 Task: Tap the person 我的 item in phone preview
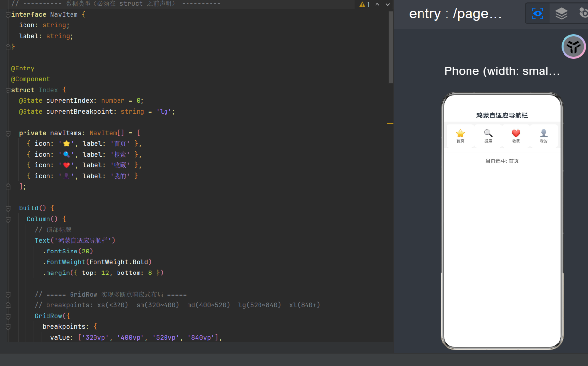(x=544, y=136)
